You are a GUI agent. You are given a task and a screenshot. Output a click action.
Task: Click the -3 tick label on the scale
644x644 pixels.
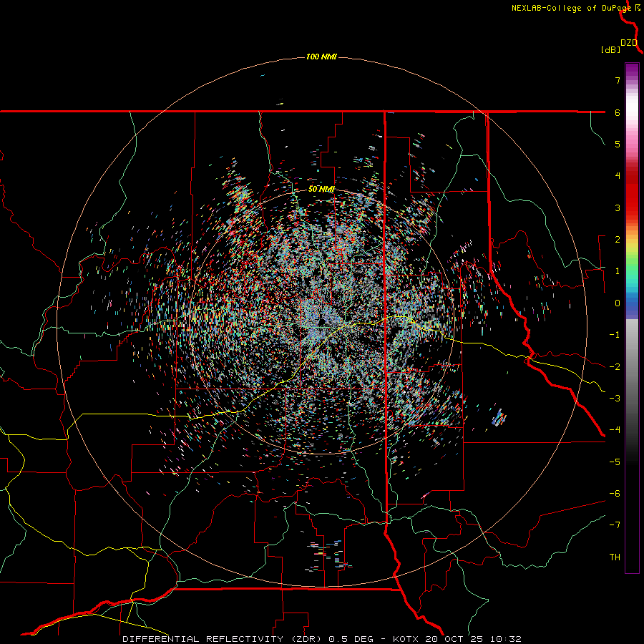[x=615, y=399]
